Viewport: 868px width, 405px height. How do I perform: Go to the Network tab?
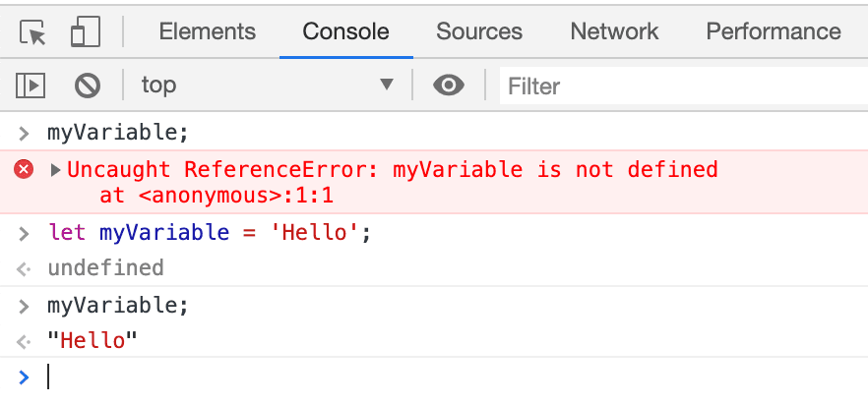tap(614, 31)
